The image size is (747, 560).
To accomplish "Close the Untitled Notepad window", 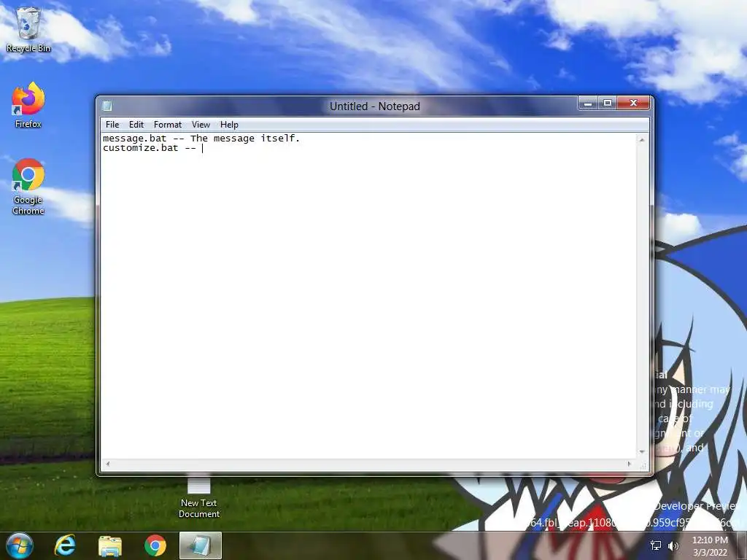I will click(x=633, y=103).
